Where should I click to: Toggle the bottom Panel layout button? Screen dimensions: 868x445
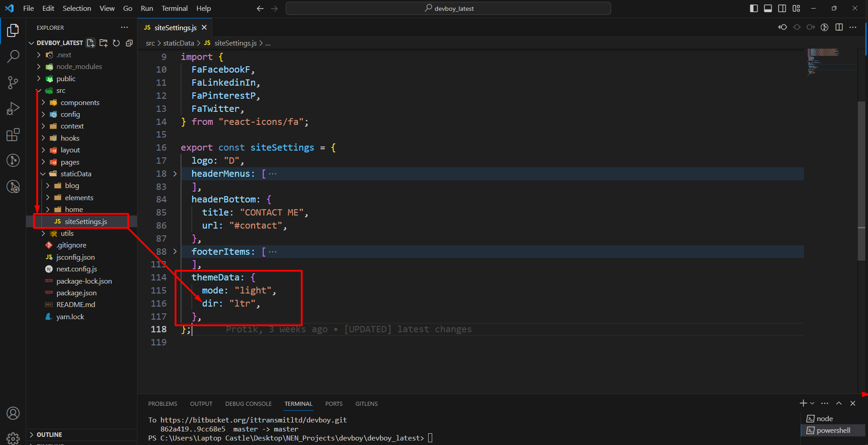coord(768,9)
